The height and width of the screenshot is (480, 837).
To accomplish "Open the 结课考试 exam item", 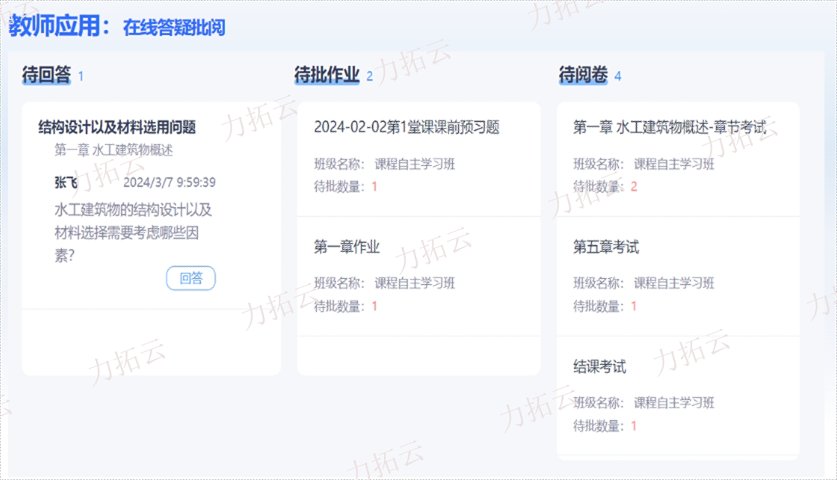I will [599, 366].
